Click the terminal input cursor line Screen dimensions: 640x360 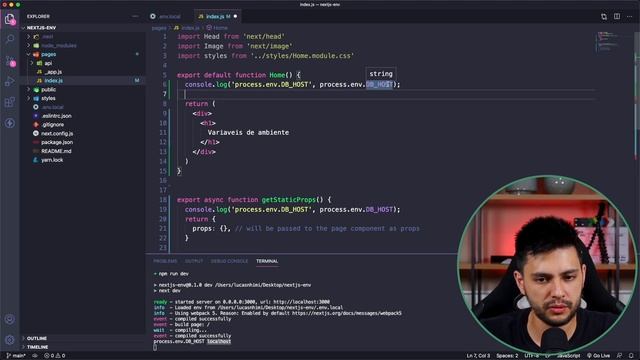point(155,347)
